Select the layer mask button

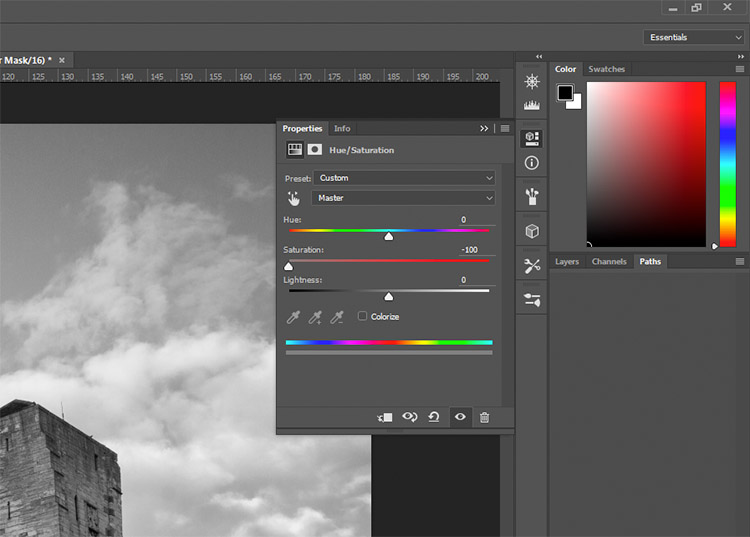[x=315, y=150]
